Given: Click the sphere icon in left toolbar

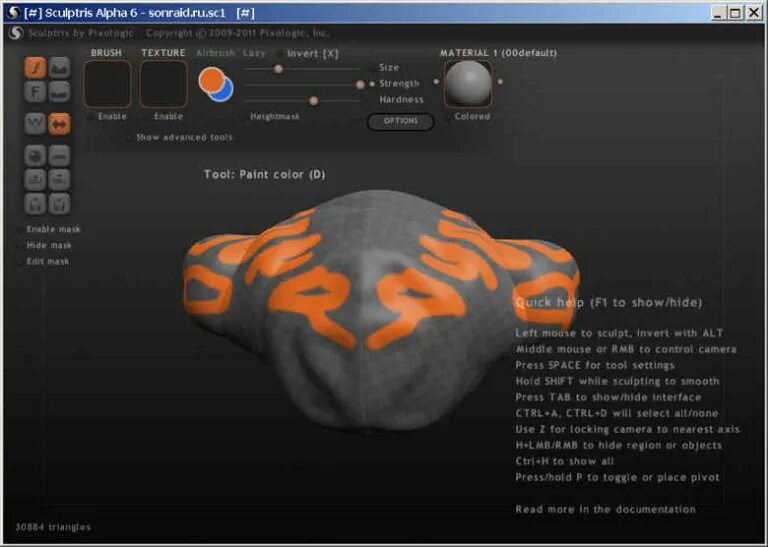Looking at the screenshot, I should [x=35, y=156].
